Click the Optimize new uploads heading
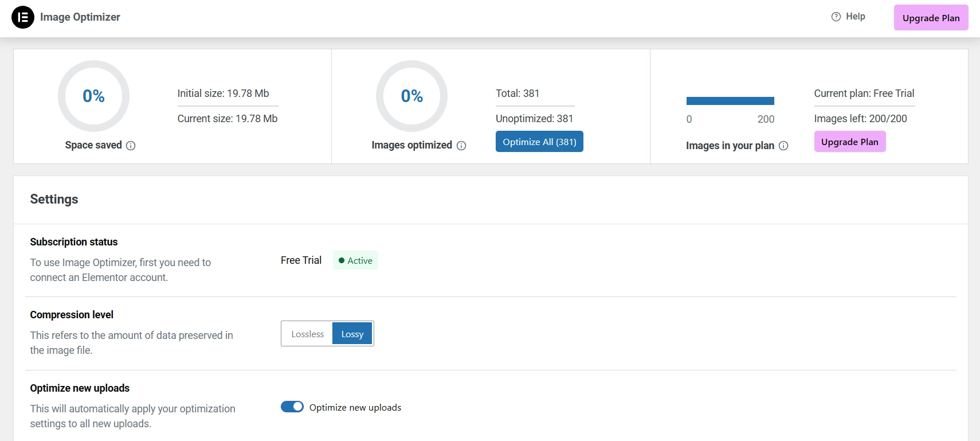This screenshot has height=441, width=980. click(80, 388)
